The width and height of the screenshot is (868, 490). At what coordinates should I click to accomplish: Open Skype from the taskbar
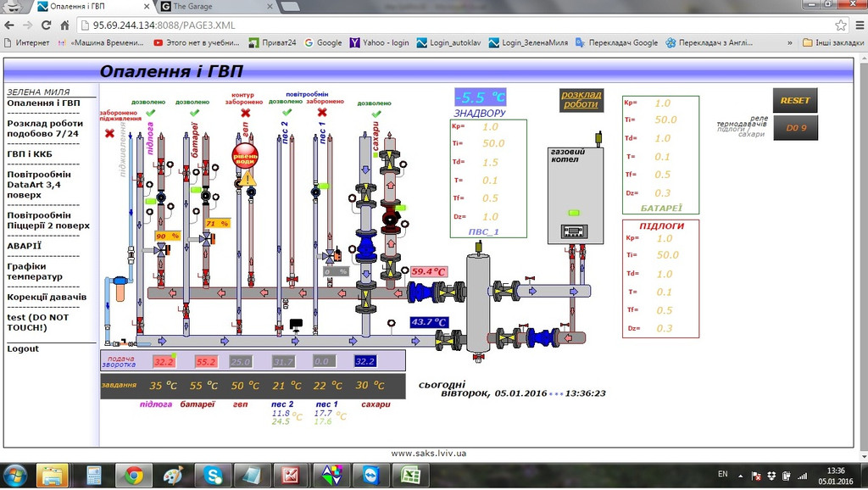(213, 475)
